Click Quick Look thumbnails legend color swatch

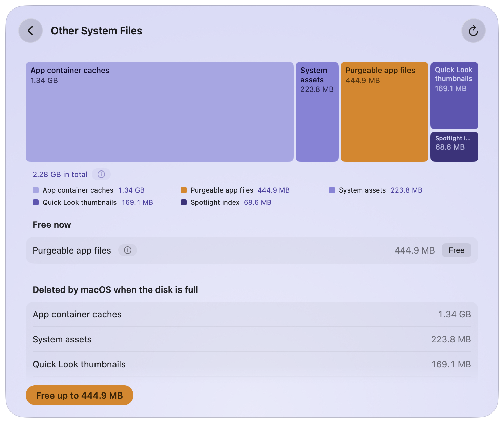pyautogui.click(x=36, y=202)
